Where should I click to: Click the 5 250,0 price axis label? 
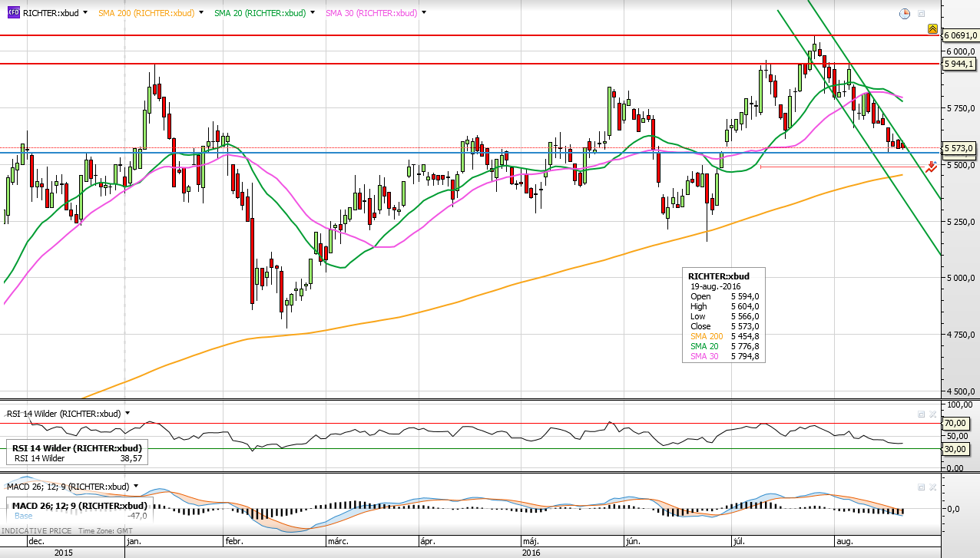[962, 222]
